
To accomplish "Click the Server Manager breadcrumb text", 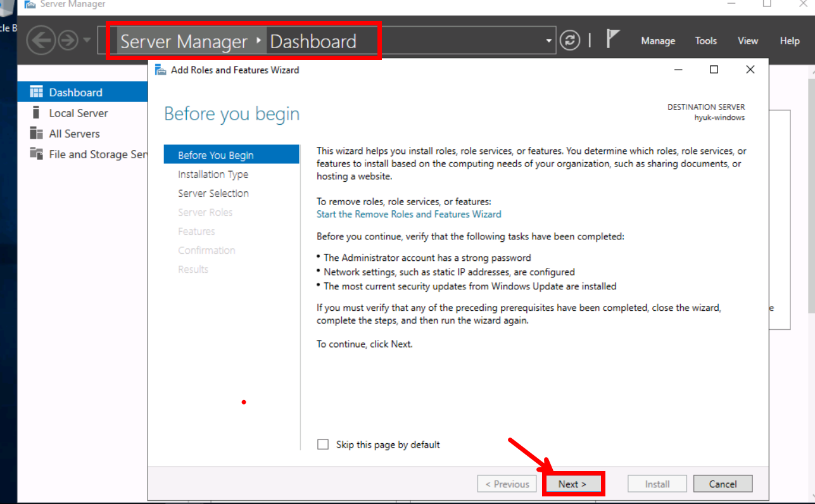I will click(184, 42).
